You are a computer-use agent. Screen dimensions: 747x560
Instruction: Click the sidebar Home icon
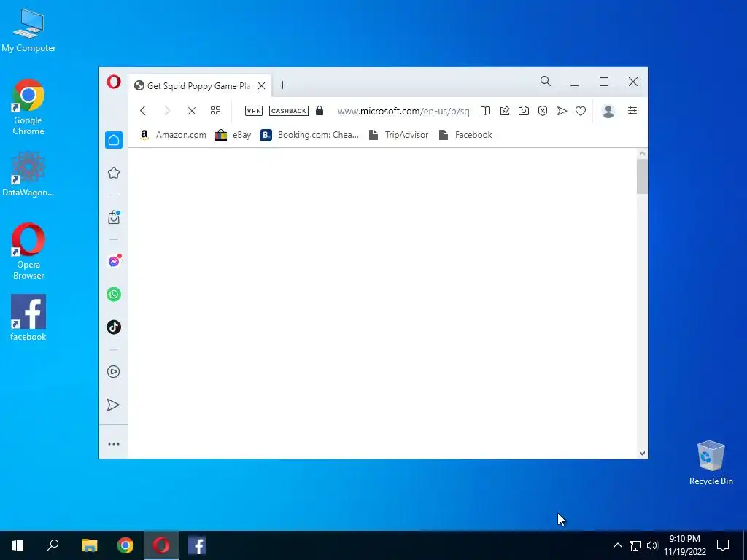tap(114, 140)
